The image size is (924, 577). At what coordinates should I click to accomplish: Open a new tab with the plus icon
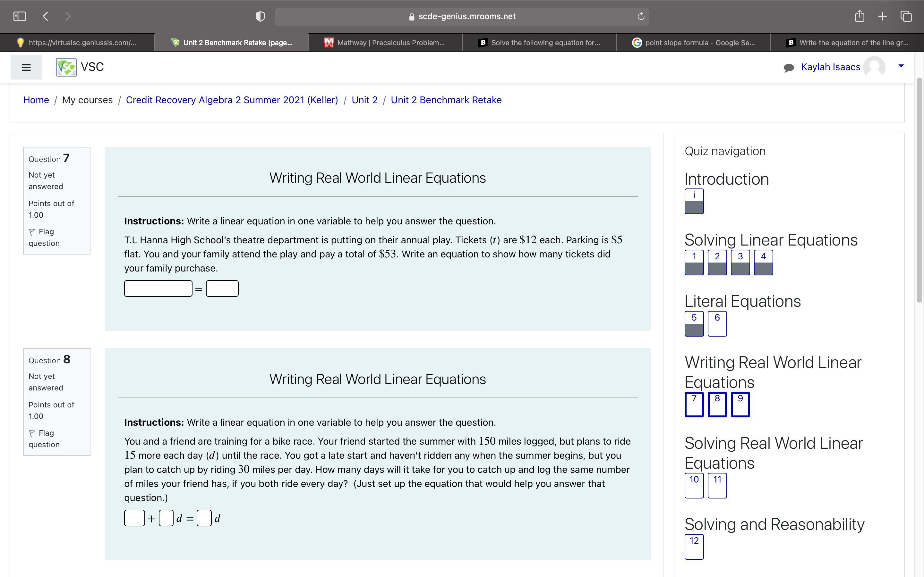(882, 16)
